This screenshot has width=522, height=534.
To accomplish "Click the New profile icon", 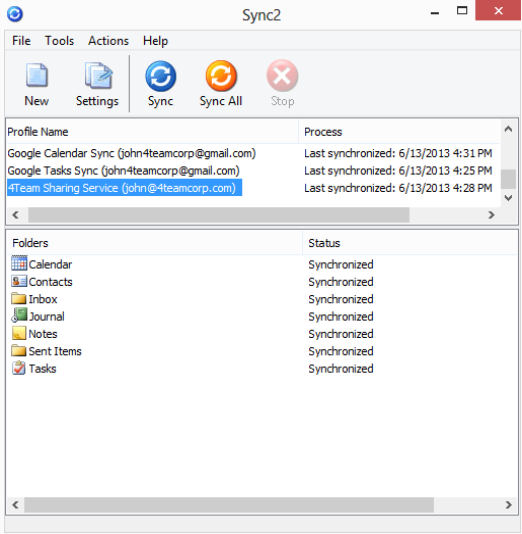I will tap(37, 75).
